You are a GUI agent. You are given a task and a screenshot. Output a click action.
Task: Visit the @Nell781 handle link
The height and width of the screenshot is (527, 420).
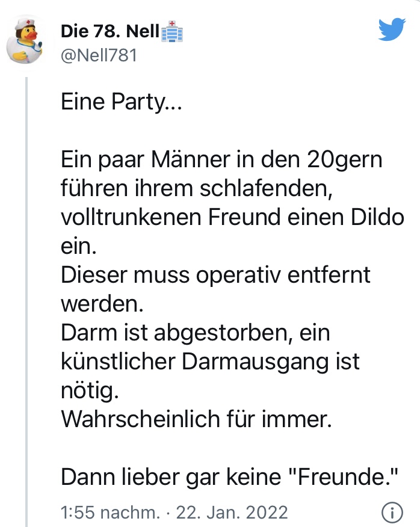pyautogui.click(x=99, y=56)
